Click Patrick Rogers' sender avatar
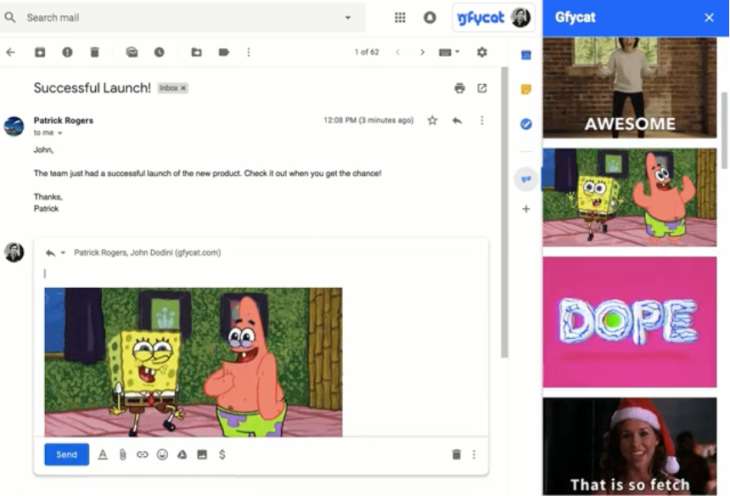 pos(14,126)
